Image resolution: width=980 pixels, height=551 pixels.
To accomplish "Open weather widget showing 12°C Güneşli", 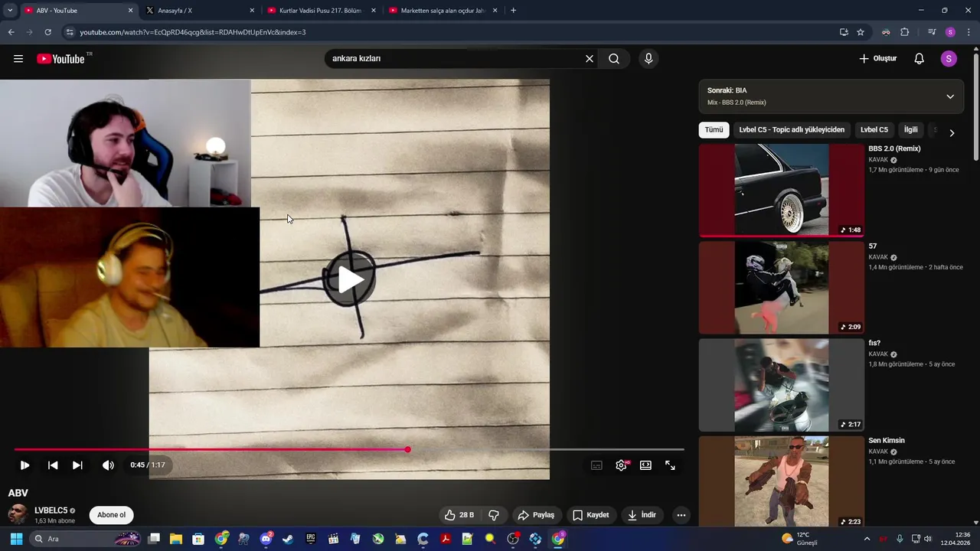I will (799, 539).
